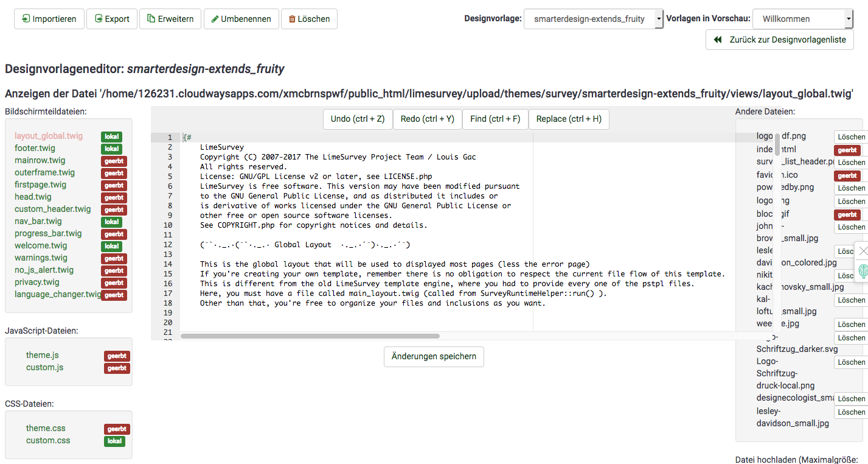
Task: Open progress_bar.twig file
Action: point(48,234)
